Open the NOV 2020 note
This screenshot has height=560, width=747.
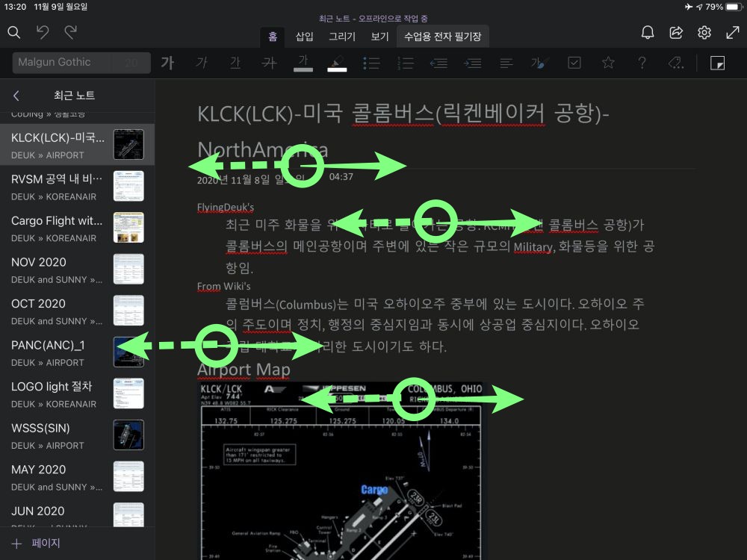(x=56, y=269)
